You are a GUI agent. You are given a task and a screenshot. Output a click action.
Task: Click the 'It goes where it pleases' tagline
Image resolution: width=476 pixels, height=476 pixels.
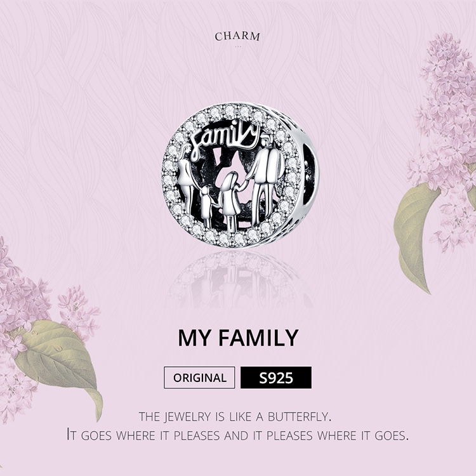point(237,435)
